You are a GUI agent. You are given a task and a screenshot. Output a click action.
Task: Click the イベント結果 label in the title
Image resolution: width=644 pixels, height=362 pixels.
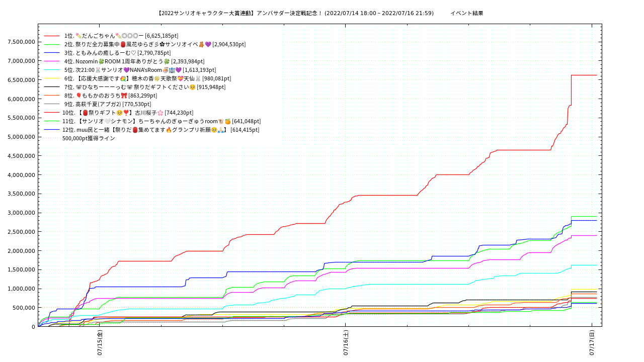coord(467,13)
